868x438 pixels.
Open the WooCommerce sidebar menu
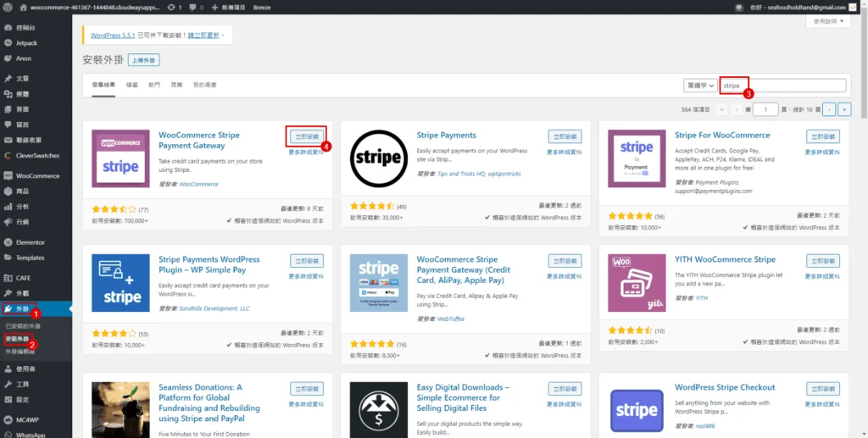point(36,176)
